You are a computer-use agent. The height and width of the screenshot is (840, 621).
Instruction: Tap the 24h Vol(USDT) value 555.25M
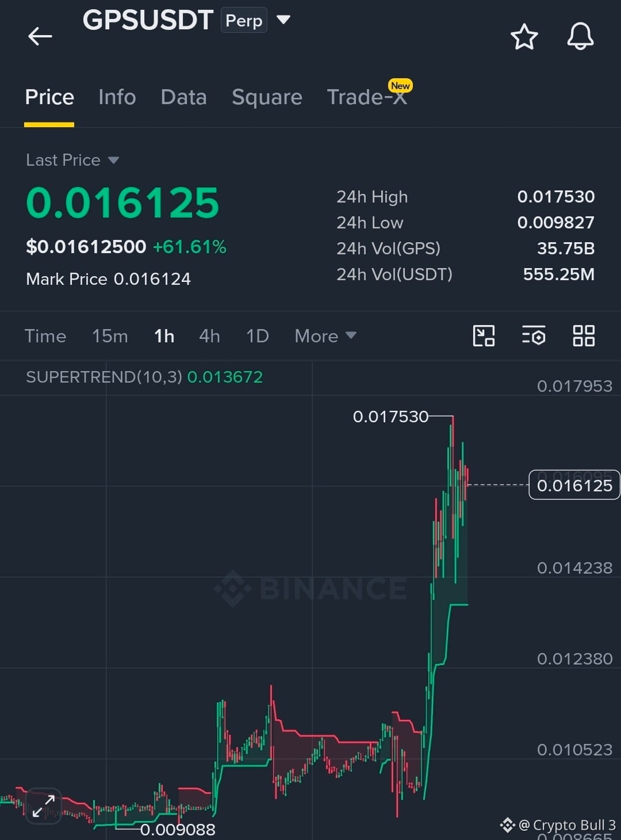click(x=559, y=274)
